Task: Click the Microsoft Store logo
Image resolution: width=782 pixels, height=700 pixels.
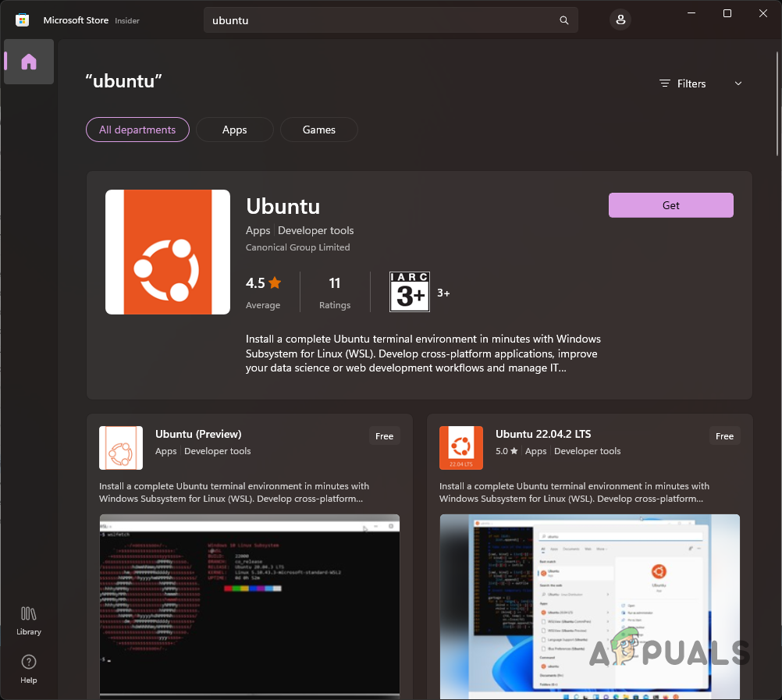Action: click(x=22, y=20)
